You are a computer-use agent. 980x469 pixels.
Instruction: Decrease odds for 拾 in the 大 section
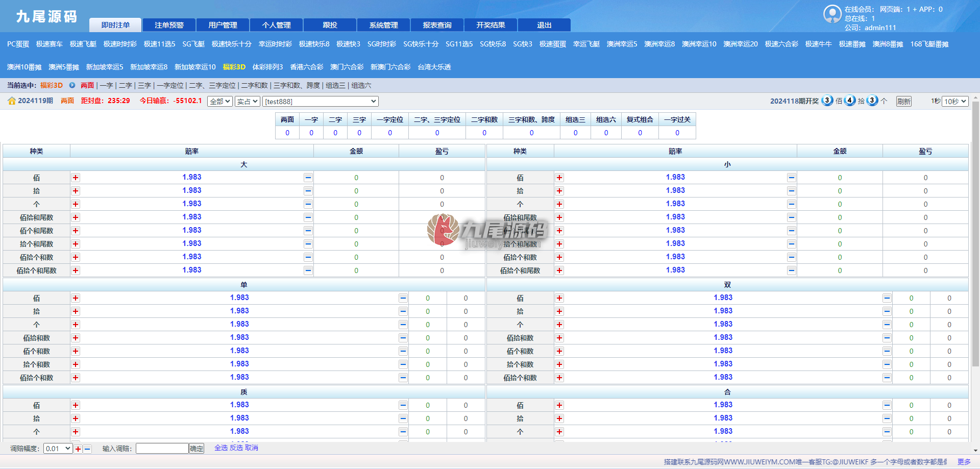[x=308, y=191]
